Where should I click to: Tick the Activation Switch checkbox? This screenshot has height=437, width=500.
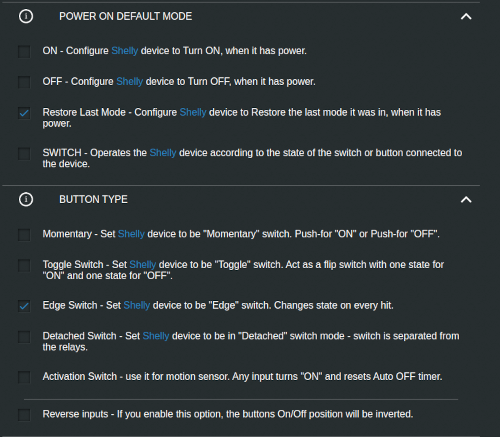(24, 377)
